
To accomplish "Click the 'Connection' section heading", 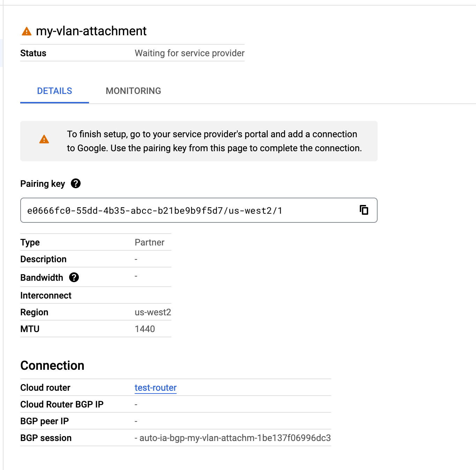I will [x=52, y=366].
